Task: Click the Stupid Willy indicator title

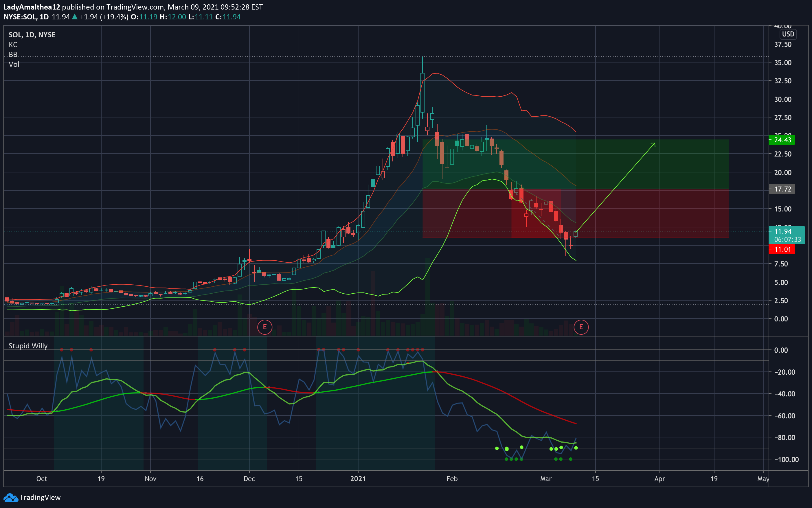Action: coord(28,346)
